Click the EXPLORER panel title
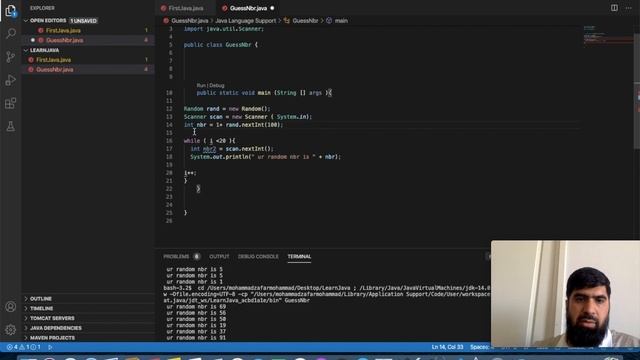 (42, 8)
